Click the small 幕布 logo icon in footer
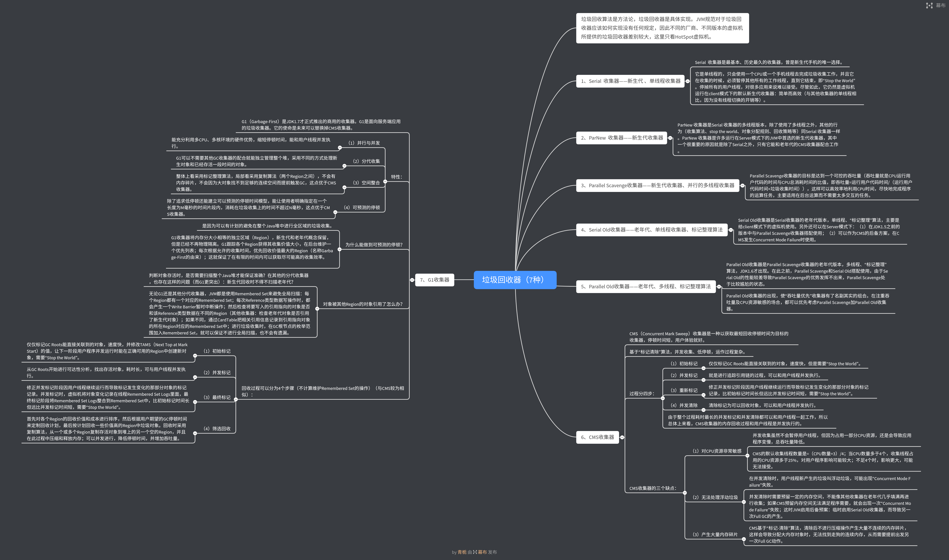Image resolution: width=949 pixels, height=560 pixels. 475,552
